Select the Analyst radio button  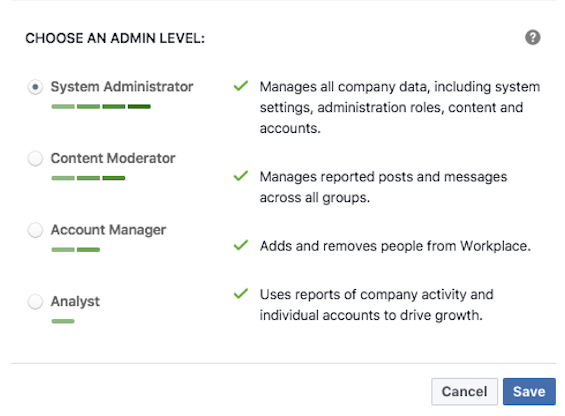[x=35, y=301]
